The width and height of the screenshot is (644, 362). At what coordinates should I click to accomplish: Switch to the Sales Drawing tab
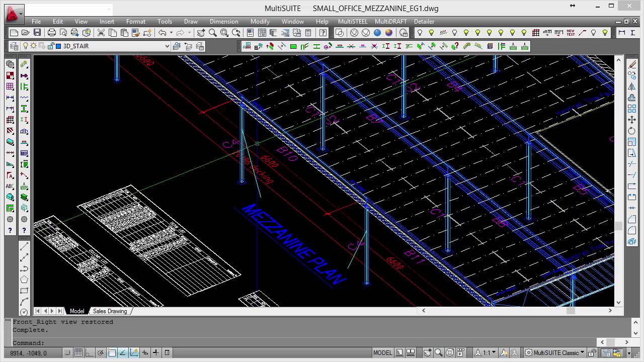[x=110, y=311]
